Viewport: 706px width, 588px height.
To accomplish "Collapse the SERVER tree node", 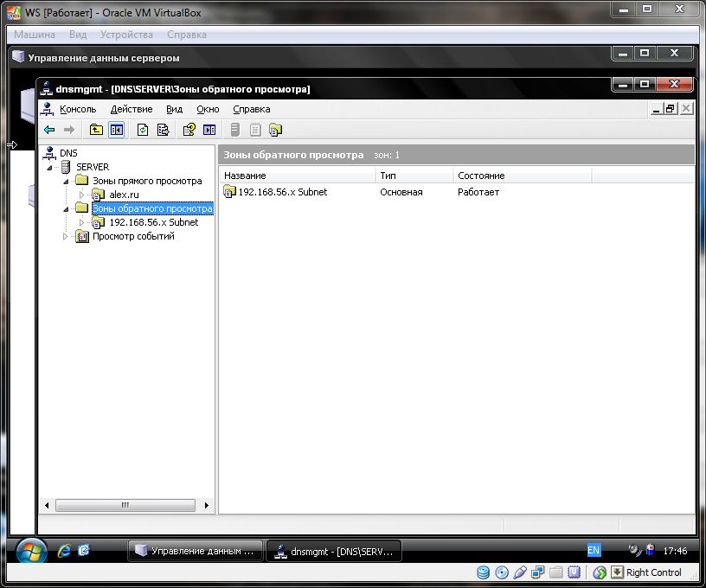I will pos(49,168).
